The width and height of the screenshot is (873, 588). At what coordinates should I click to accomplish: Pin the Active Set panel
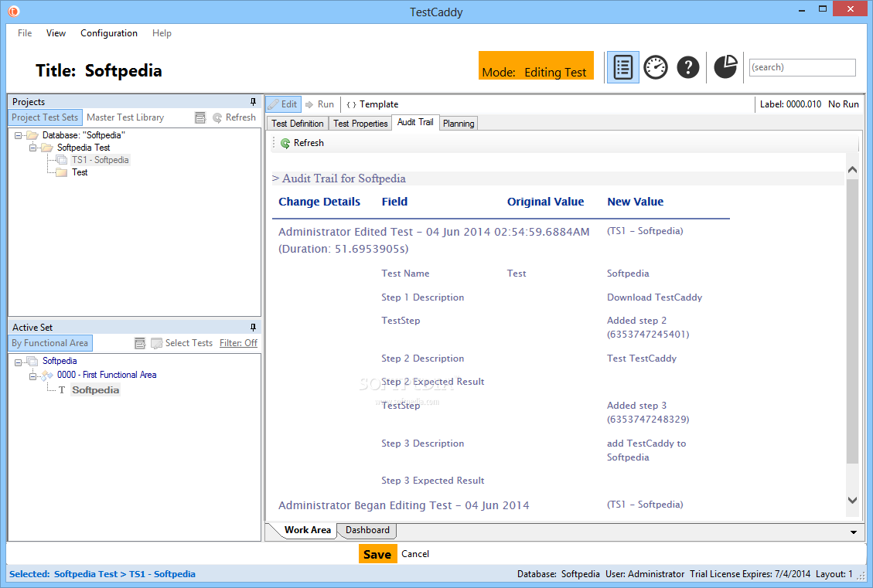[253, 327]
